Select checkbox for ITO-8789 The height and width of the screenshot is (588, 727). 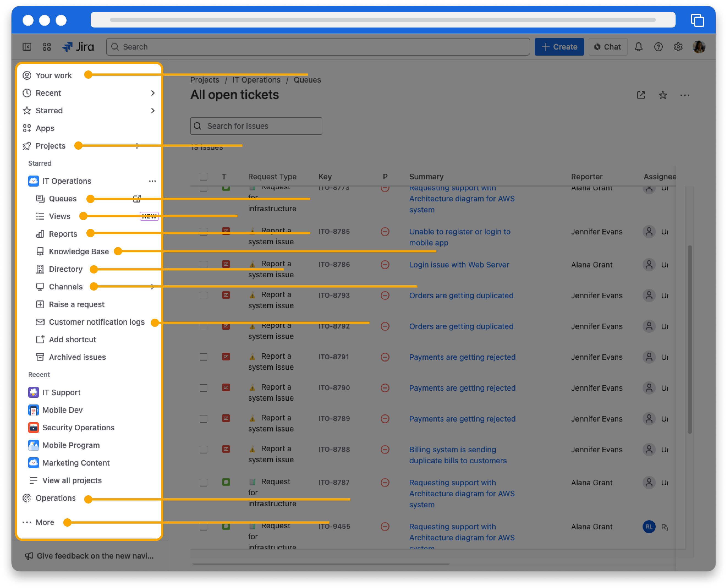coord(204,419)
